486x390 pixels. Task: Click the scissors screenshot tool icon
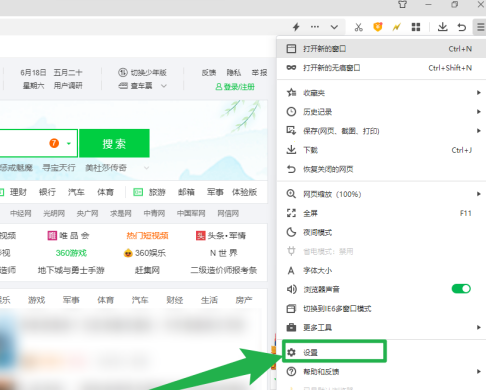pos(359,27)
